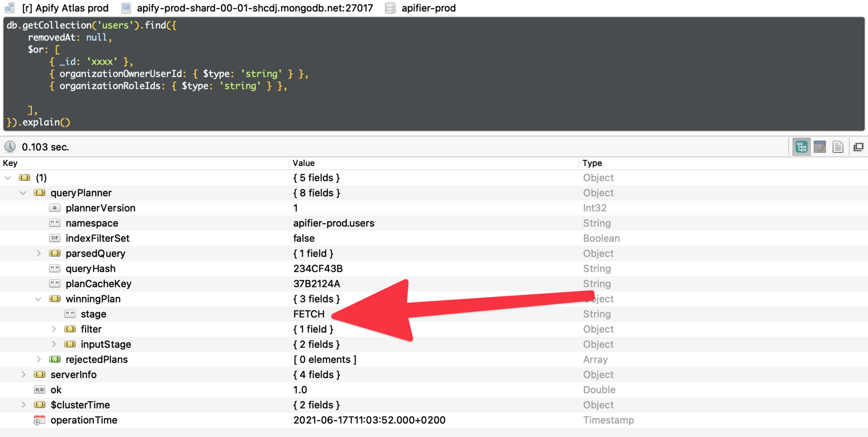The height and width of the screenshot is (437, 868).
Task: Expand the $clusterTime node
Action: pyautogui.click(x=23, y=405)
